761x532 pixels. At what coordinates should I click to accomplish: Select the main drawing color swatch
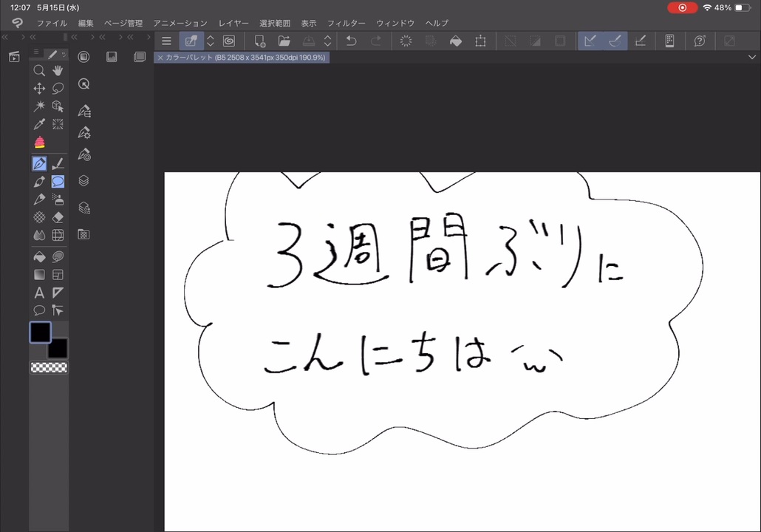click(x=41, y=332)
